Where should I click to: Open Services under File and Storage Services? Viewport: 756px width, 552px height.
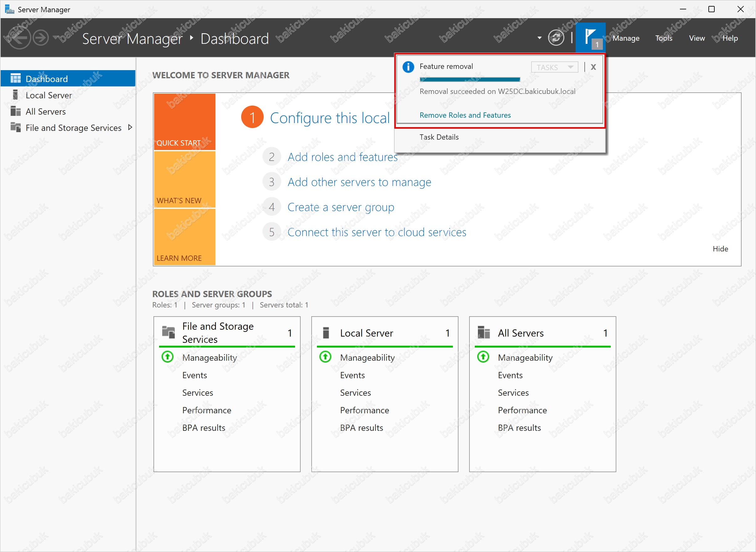198,393
